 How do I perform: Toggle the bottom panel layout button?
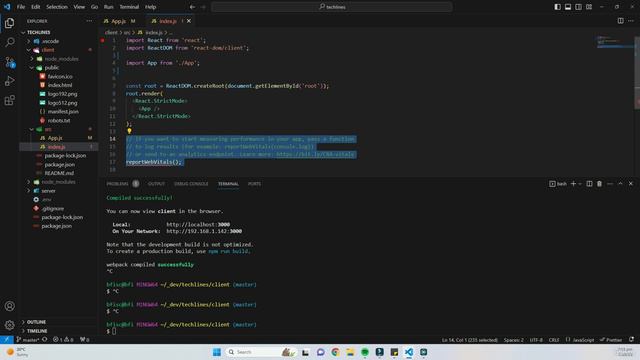(x=568, y=7)
